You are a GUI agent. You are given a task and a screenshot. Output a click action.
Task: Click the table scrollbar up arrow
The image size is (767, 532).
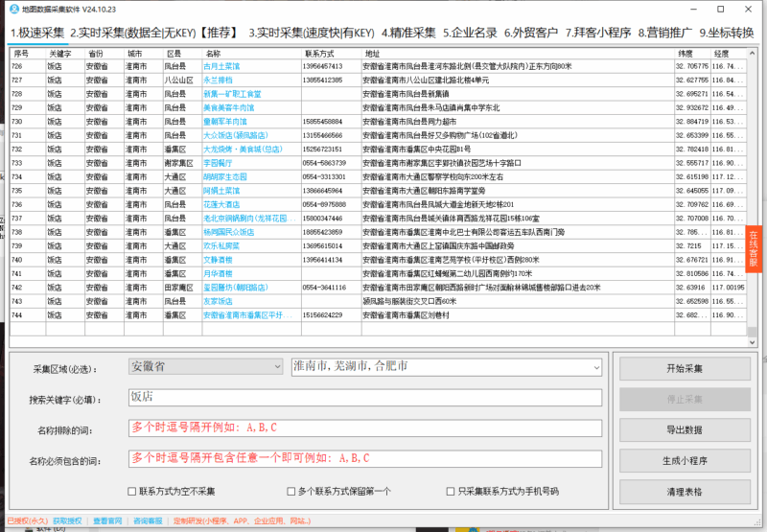click(752, 53)
